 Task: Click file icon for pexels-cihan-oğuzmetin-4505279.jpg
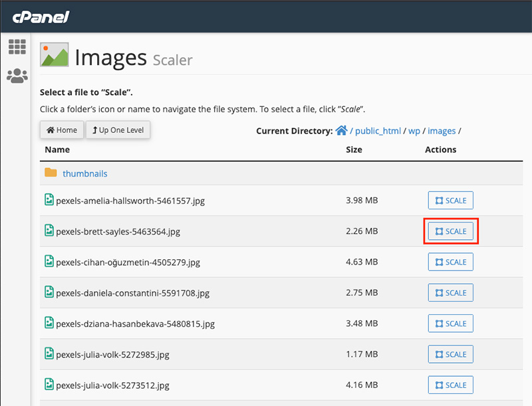point(49,262)
